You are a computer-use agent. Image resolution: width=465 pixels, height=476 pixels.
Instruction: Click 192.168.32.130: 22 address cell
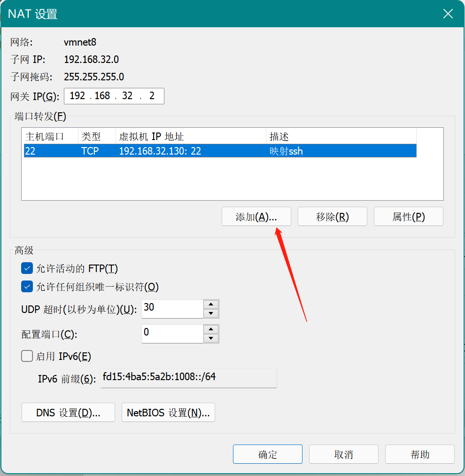[160, 151]
